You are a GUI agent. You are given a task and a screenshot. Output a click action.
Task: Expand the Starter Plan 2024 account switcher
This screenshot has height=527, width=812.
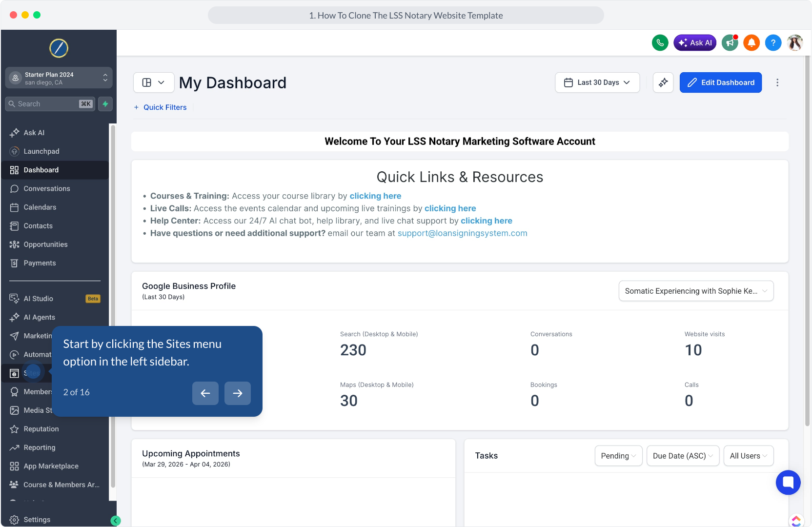[x=59, y=78]
